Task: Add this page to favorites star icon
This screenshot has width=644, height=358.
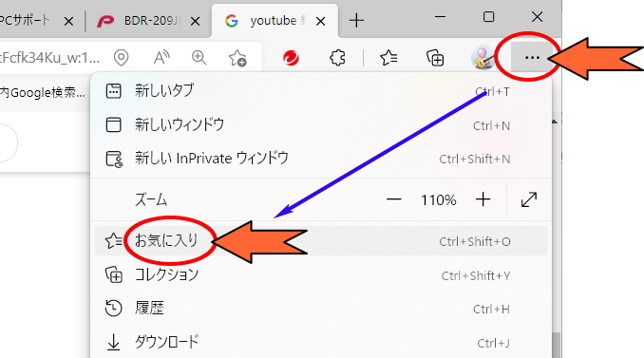Action: pos(237,58)
